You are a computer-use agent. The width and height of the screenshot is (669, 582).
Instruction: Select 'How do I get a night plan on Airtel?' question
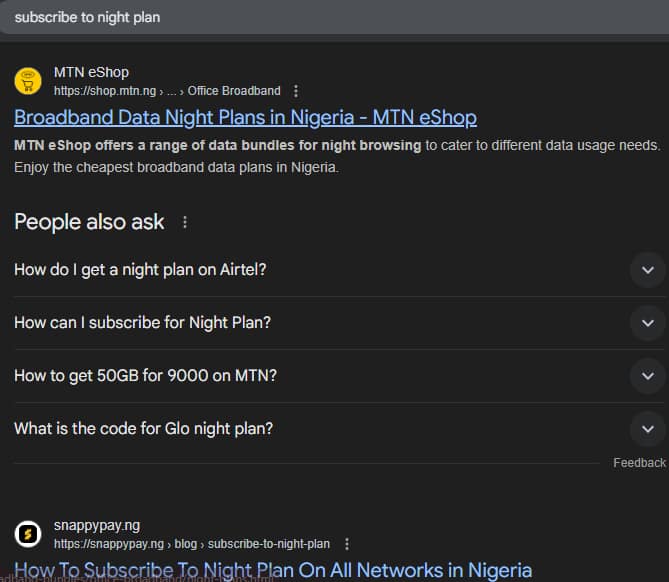(x=140, y=270)
